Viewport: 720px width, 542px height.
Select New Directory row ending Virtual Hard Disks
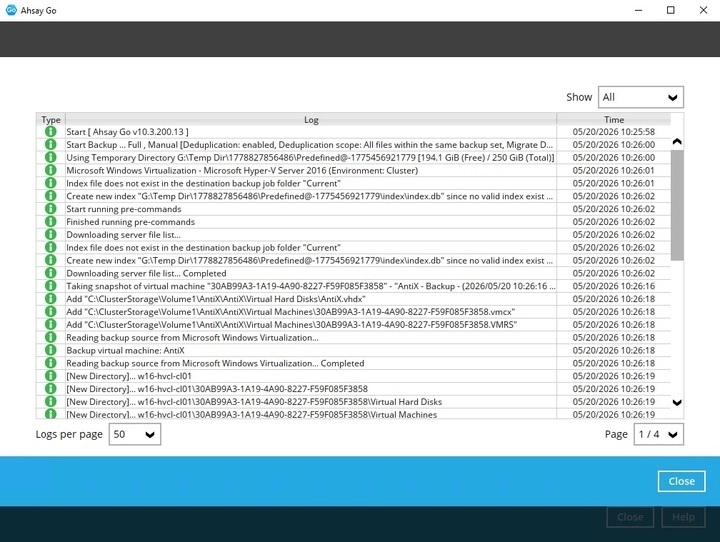point(353,402)
